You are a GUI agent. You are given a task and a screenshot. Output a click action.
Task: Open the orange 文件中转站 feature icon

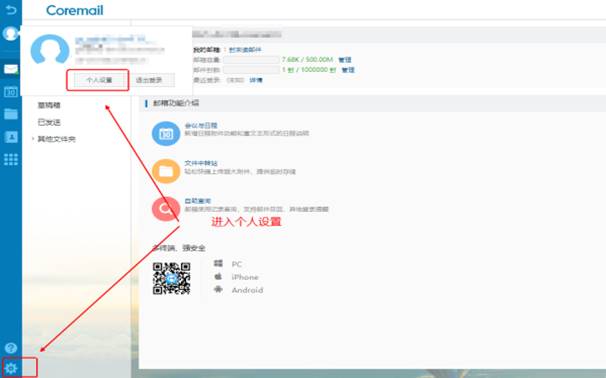tap(166, 171)
